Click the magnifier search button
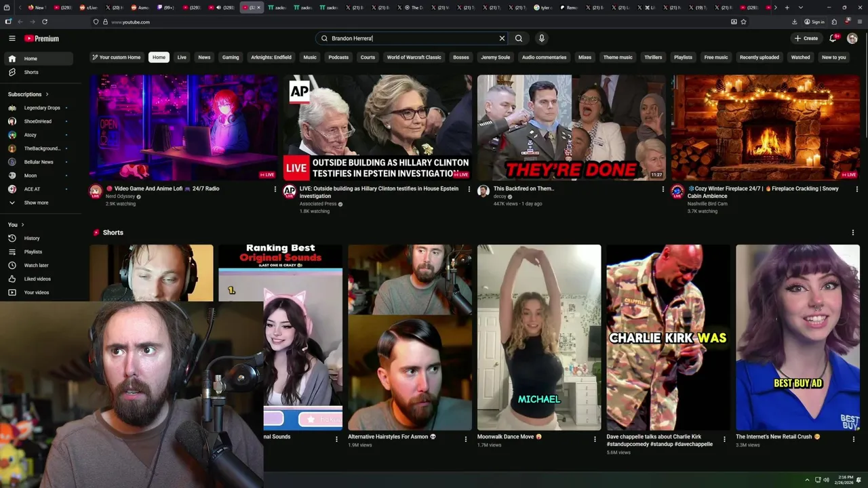868x488 pixels. 519,39
